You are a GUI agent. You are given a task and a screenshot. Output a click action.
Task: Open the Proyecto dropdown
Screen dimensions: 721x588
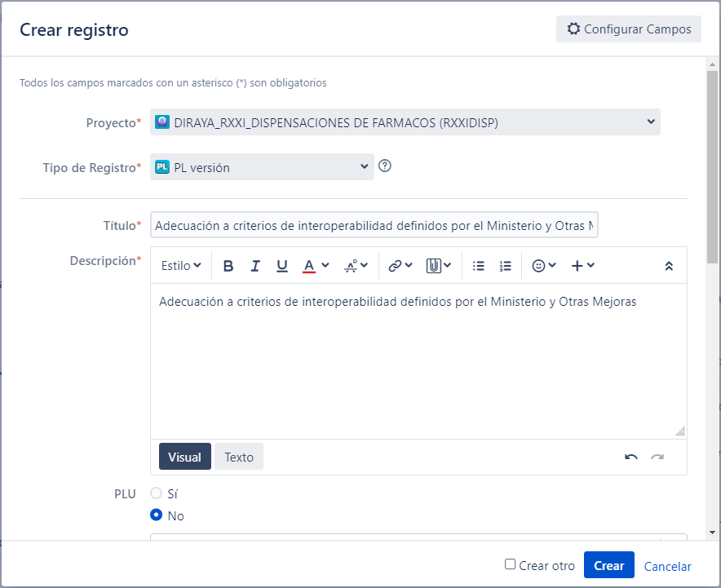pyautogui.click(x=405, y=122)
